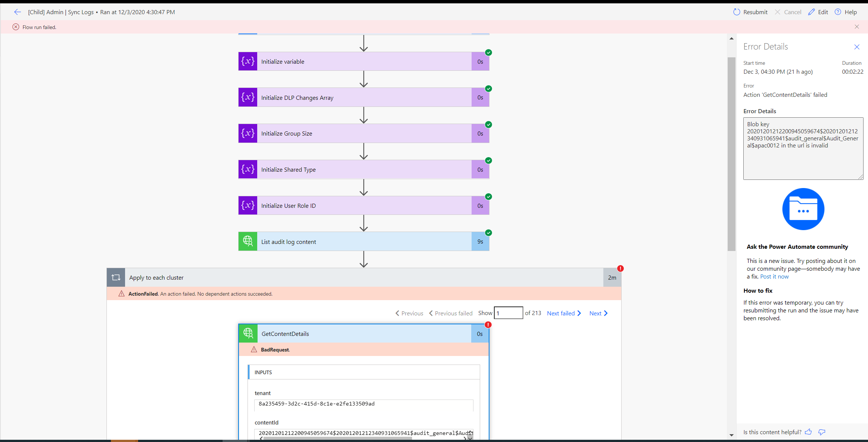Click the GetContentDetails globe icon
Screen dimensions: 868x442
248,333
